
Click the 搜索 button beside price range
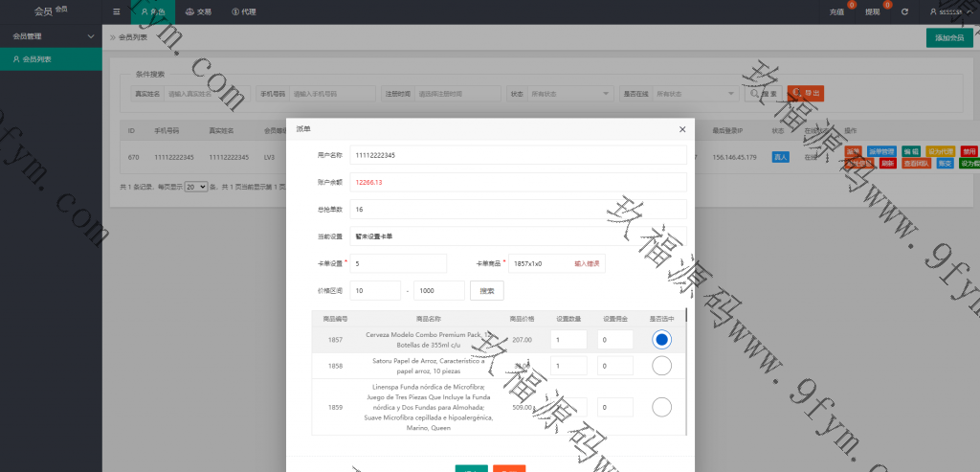pyautogui.click(x=486, y=290)
